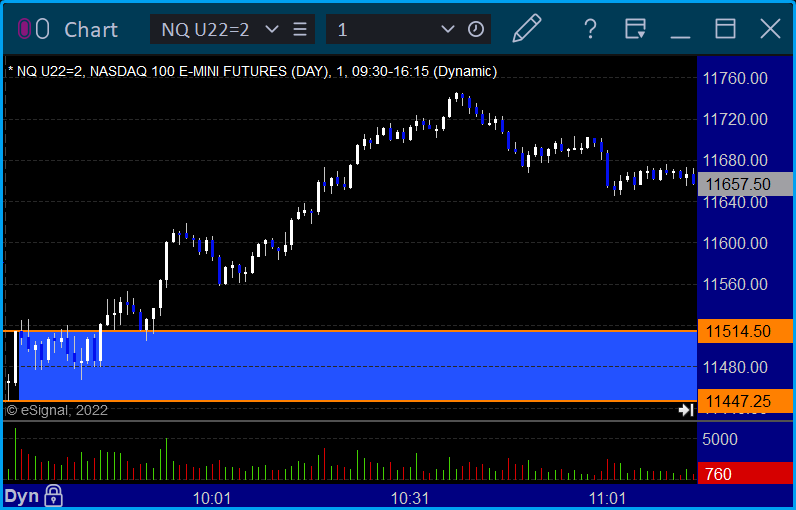This screenshot has height=510, width=796.
Task: Click the 11680.00 price axis label
Action: (735, 160)
